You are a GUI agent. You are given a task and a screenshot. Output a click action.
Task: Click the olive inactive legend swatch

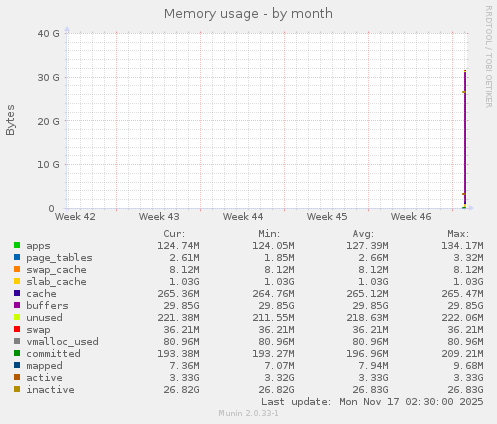click(x=17, y=389)
